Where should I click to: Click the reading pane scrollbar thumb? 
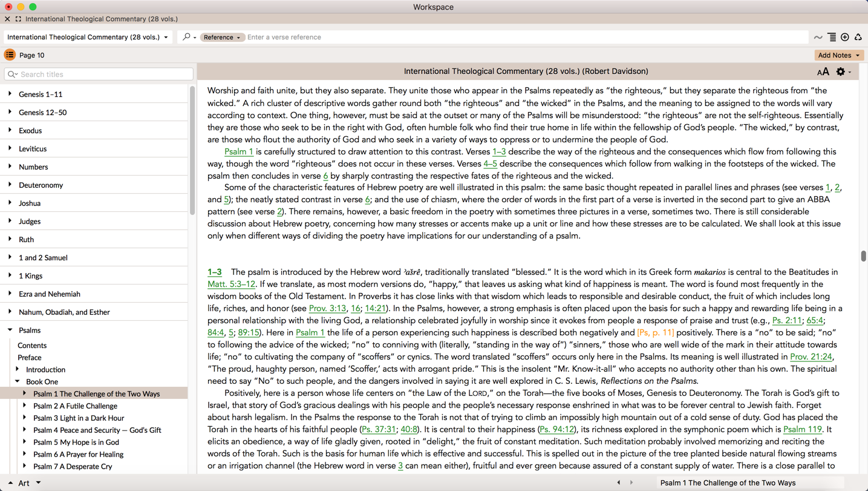[863, 256]
